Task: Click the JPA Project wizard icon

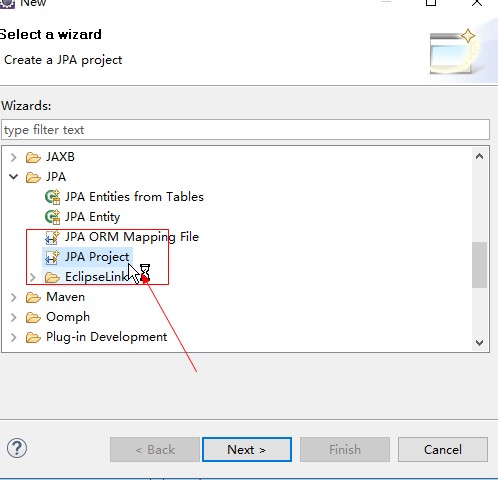Action: point(52,257)
